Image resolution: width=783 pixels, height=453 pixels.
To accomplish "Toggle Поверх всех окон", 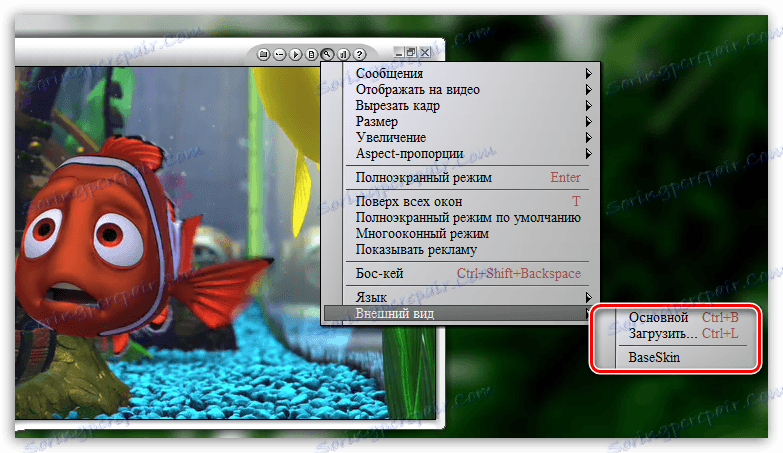I will 460,201.
